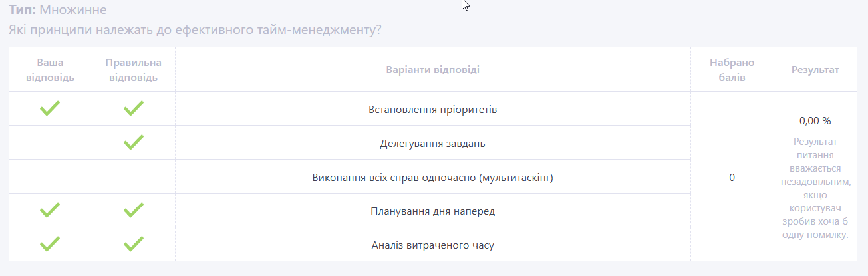This screenshot has height=276, width=868.
Task: Click the Ваша відповідь column header
Action: click(50, 70)
